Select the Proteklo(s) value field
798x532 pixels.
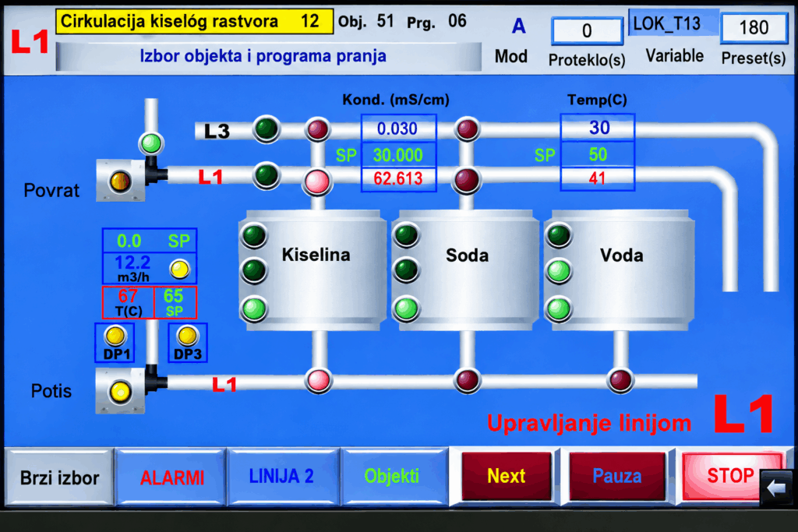pyautogui.click(x=587, y=31)
